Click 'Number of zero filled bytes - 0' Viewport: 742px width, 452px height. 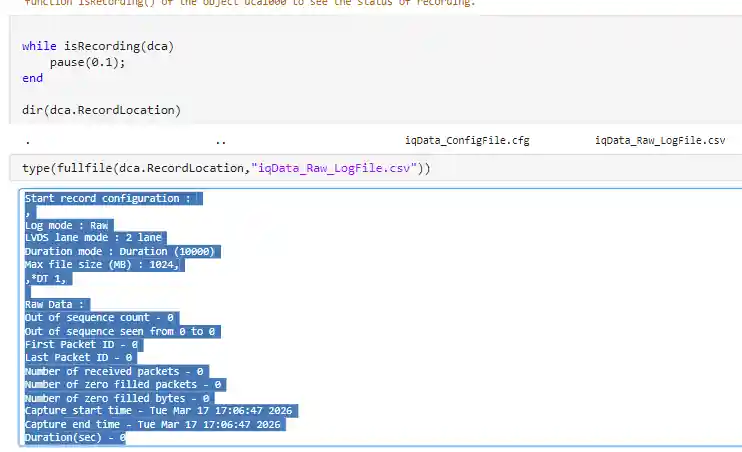coord(119,399)
